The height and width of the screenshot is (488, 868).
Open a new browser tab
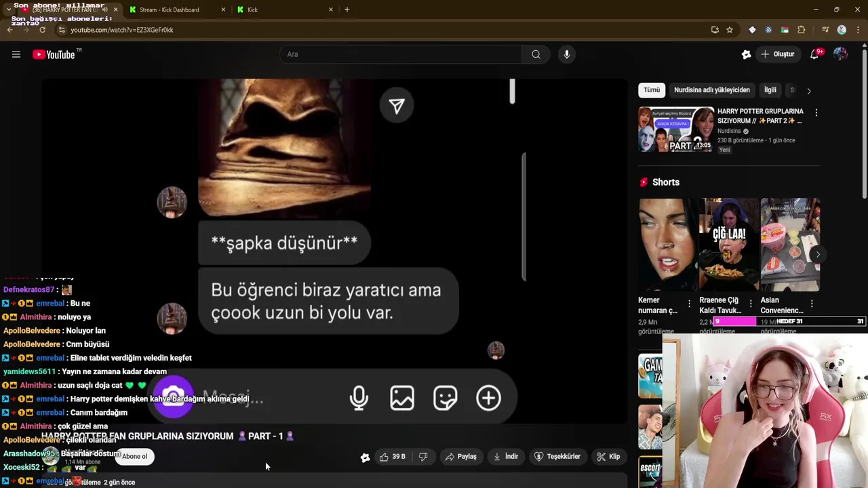[x=347, y=9]
